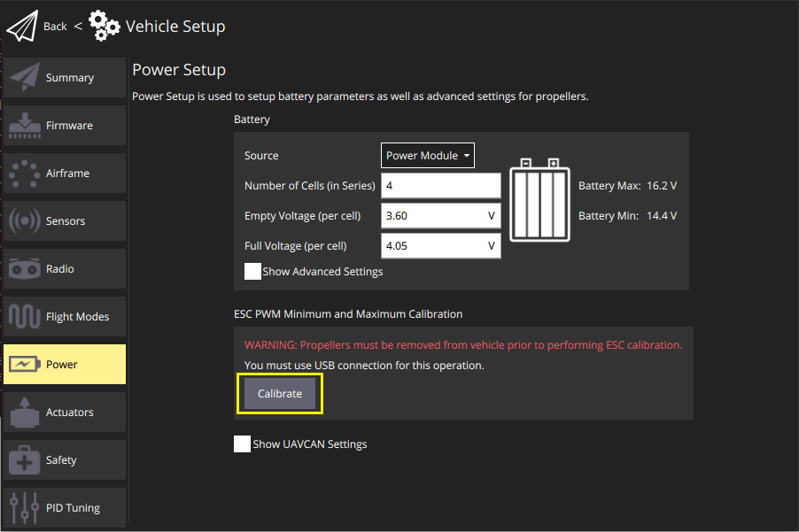Select the Summary sidebar icon
This screenshot has width=799, height=532.
[25, 77]
